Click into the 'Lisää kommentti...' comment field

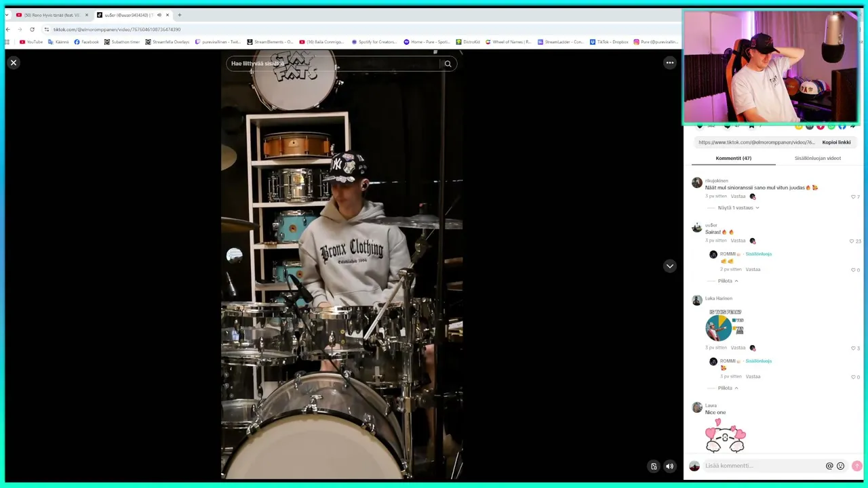[762, 466]
